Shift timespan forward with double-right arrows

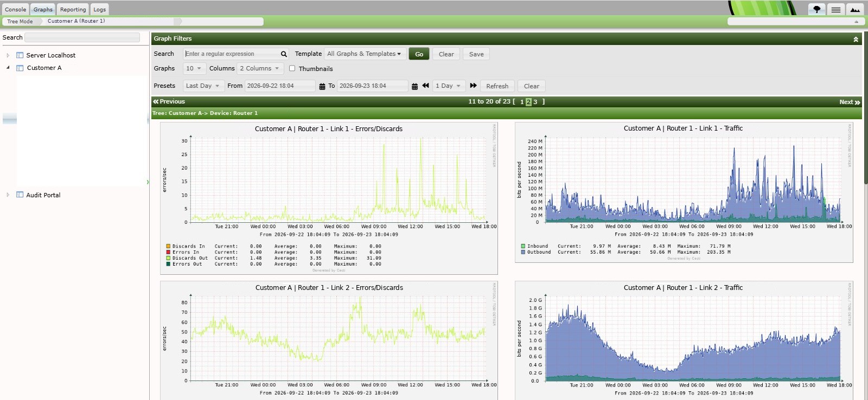(473, 86)
